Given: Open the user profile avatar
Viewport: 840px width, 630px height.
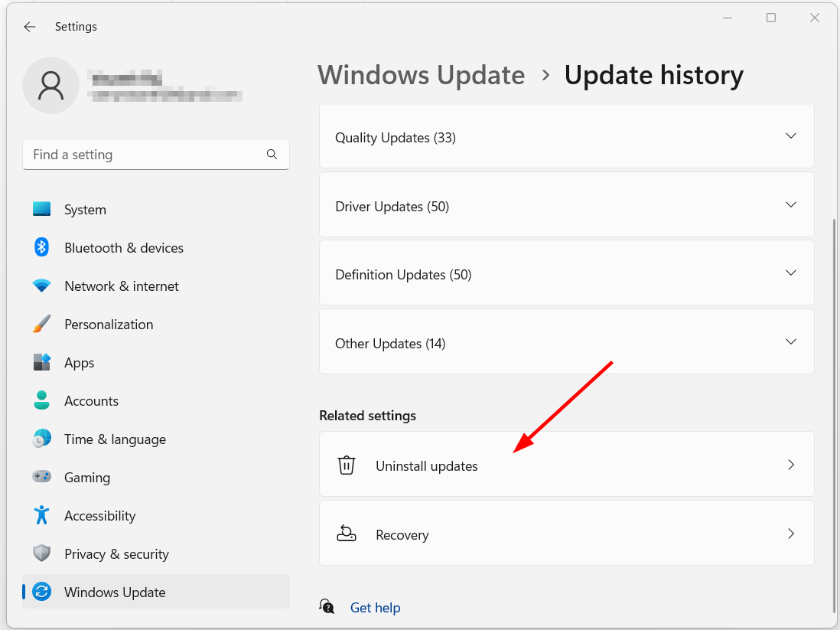Looking at the screenshot, I should point(51,85).
